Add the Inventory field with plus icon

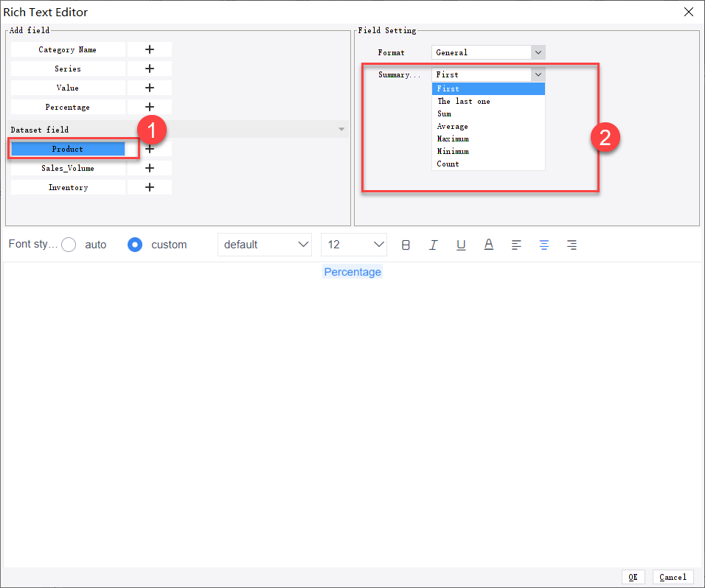tap(150, 187)
